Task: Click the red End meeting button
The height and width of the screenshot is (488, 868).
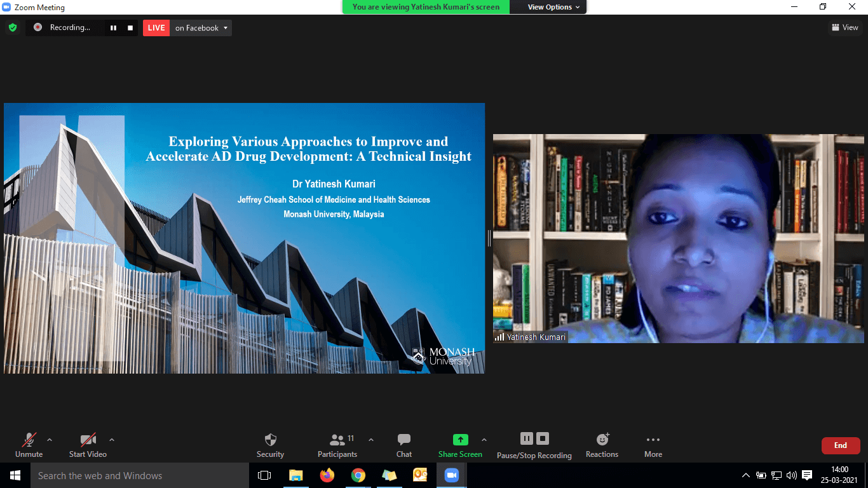Action: (x=841, y=445)
